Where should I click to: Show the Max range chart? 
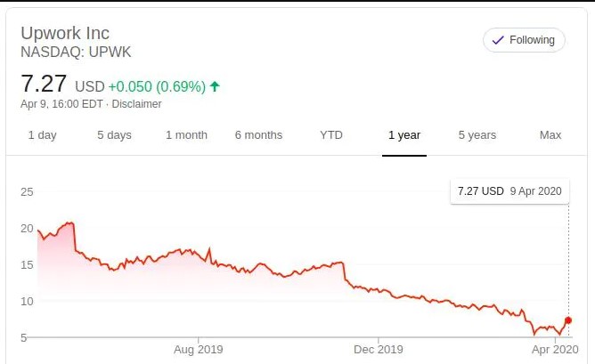point(550,135)
